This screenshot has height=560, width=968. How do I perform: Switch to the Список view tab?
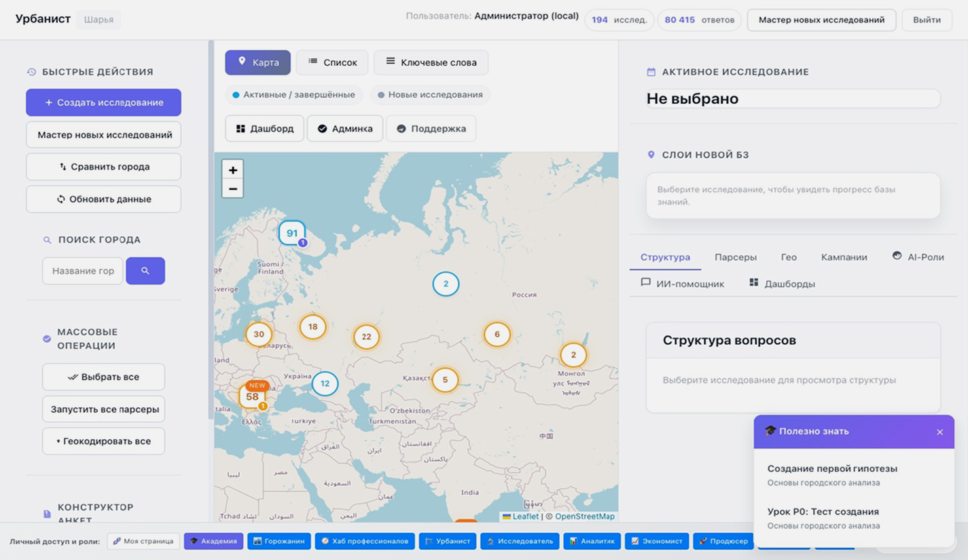point(332,62)
